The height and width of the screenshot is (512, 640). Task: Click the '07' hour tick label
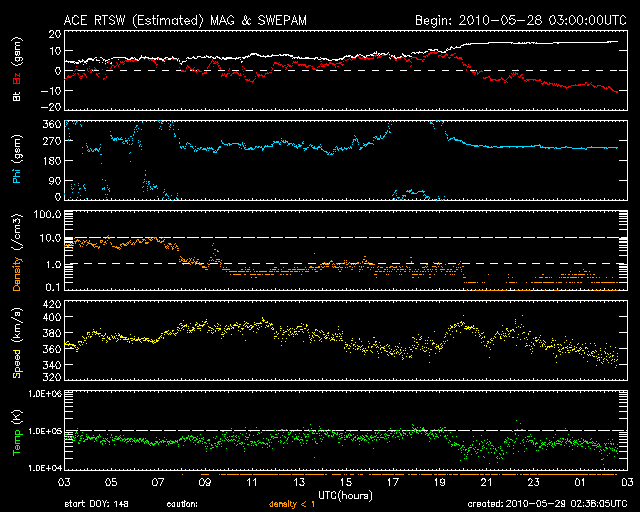point(158,483)
